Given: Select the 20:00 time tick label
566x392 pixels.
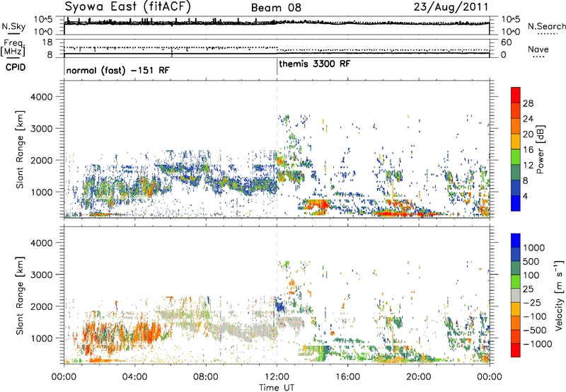Looking at the screenshot, I should [419, 377].
